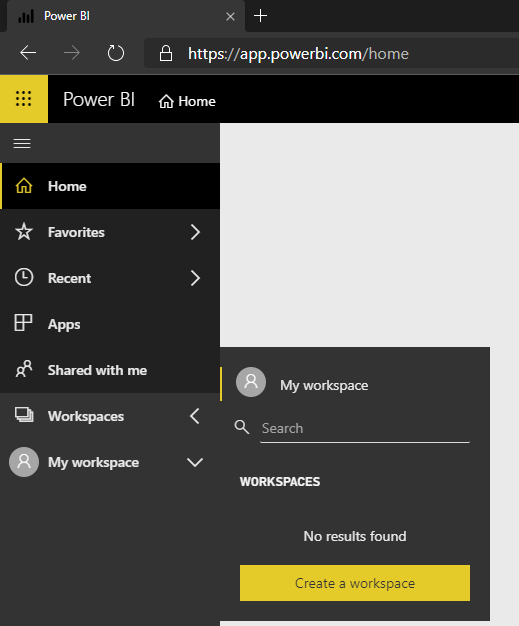
Task: Click the Power BI tab favicon
Action: [26, 16]
